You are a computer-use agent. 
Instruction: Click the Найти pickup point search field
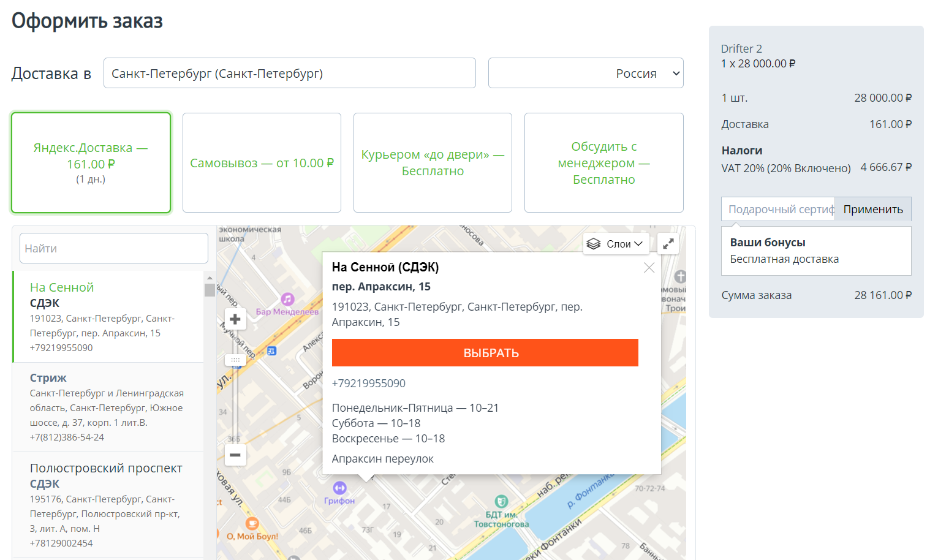pos(114,248)
